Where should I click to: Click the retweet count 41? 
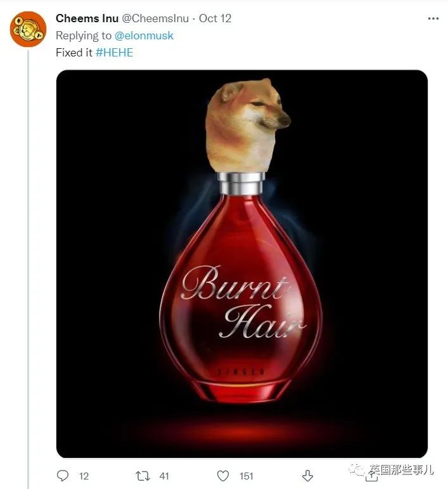click(x=163, y=476)
